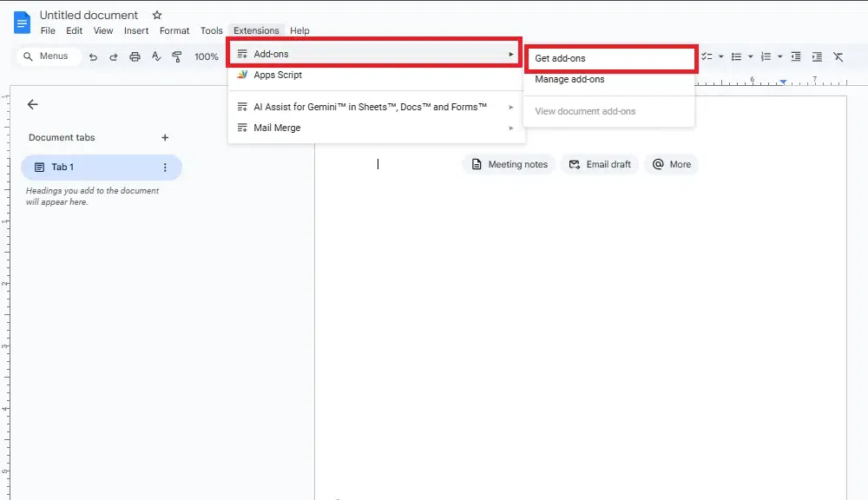
Task: Click the Bulleted list icon
Action: [x=736, y=56]
